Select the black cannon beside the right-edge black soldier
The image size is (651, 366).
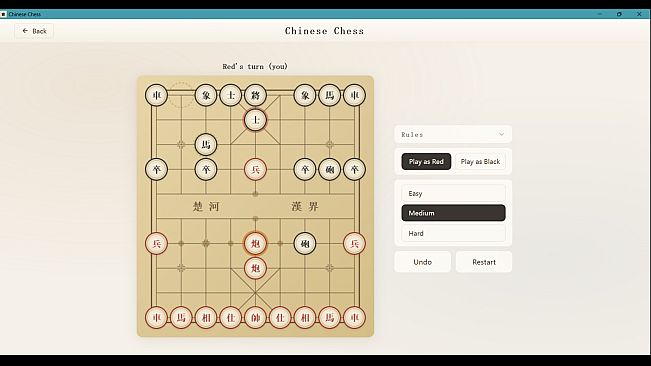pos(330,169)
